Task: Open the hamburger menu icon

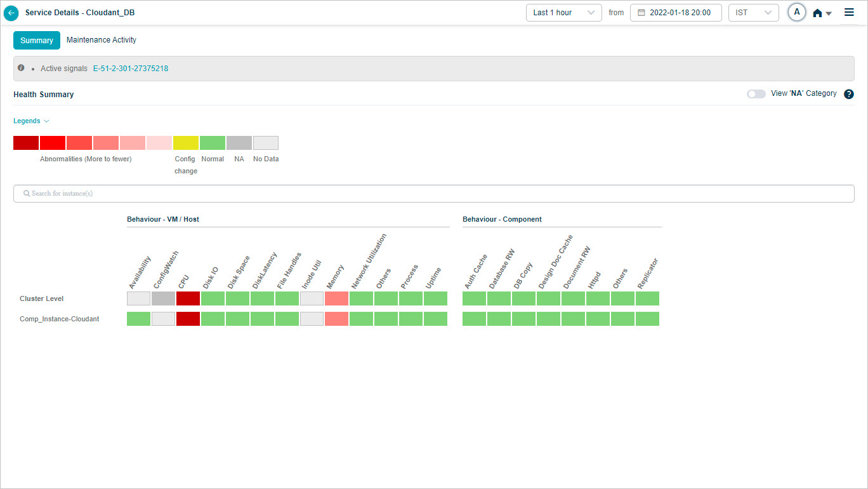Action: tap(849, 12)
